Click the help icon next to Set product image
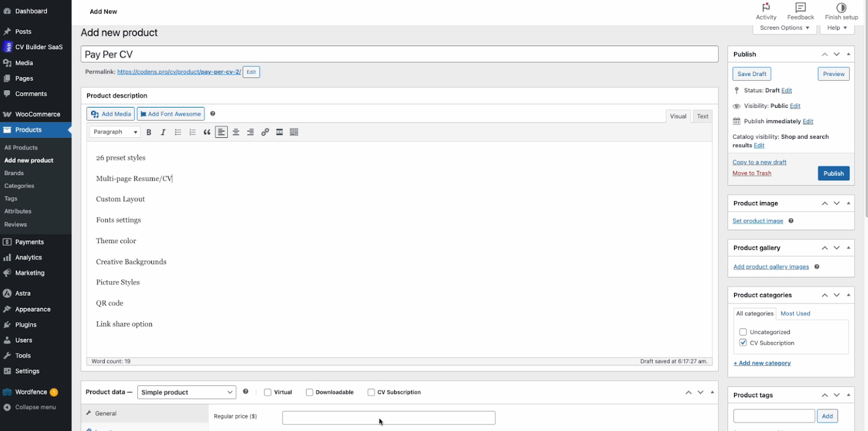 click(791, 221)
